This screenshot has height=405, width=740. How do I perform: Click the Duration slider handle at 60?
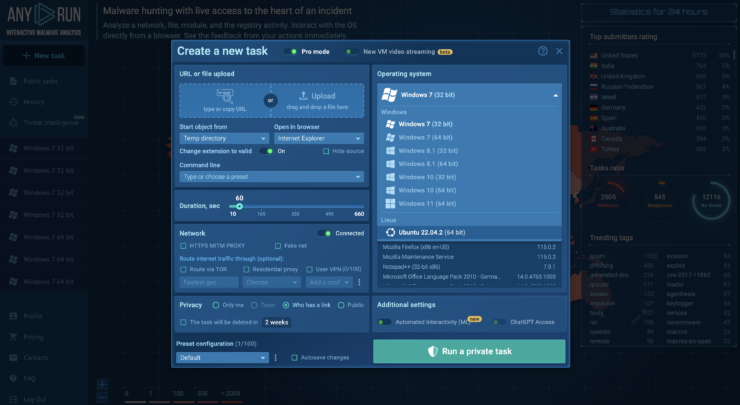coord(239,206)
